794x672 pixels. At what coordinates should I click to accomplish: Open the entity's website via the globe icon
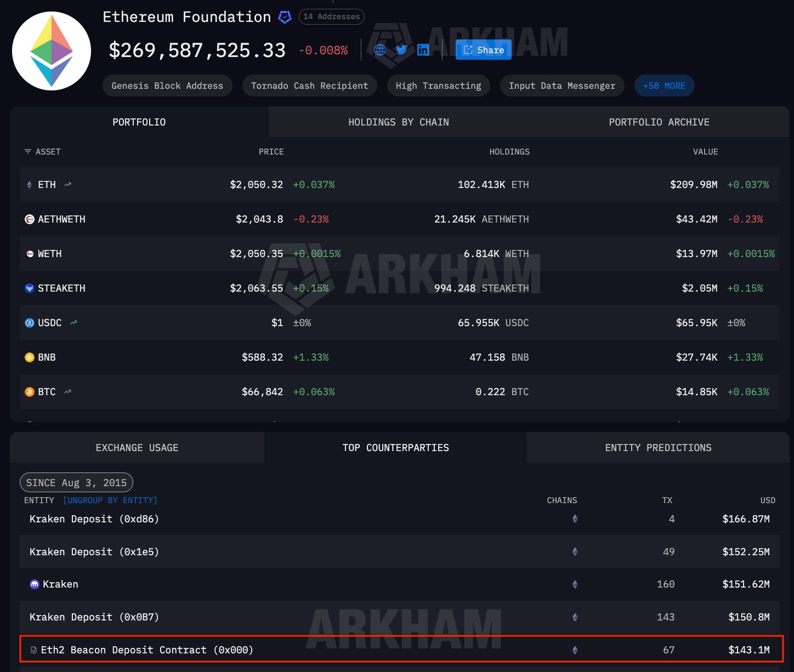(379, 50)
